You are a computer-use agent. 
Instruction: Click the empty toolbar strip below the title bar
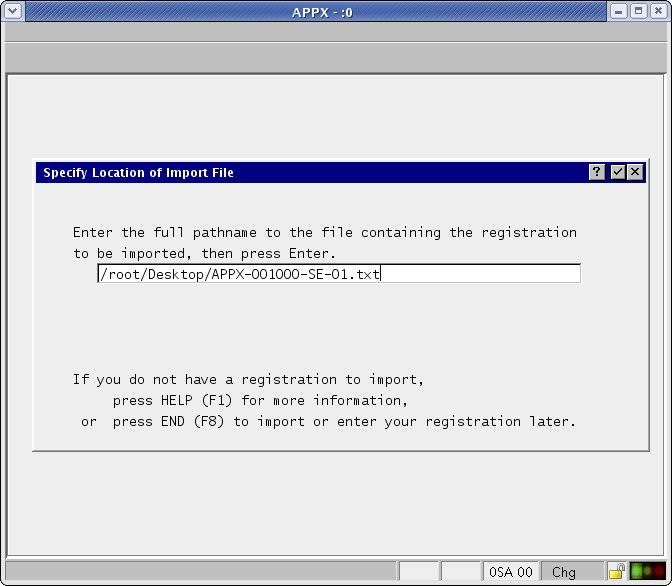(x=336, y=57)
